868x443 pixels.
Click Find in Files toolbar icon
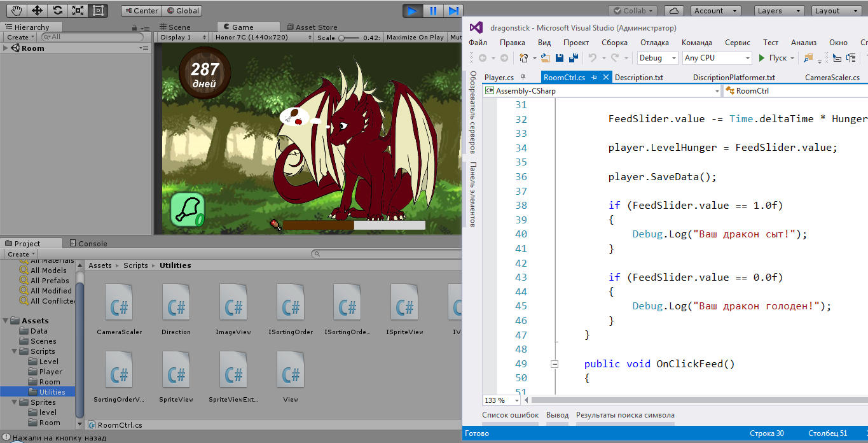[808, 58]
